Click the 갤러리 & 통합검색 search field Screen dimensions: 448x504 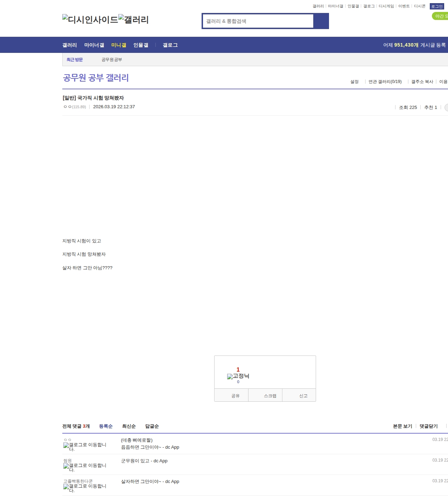(x=258, y=21)
